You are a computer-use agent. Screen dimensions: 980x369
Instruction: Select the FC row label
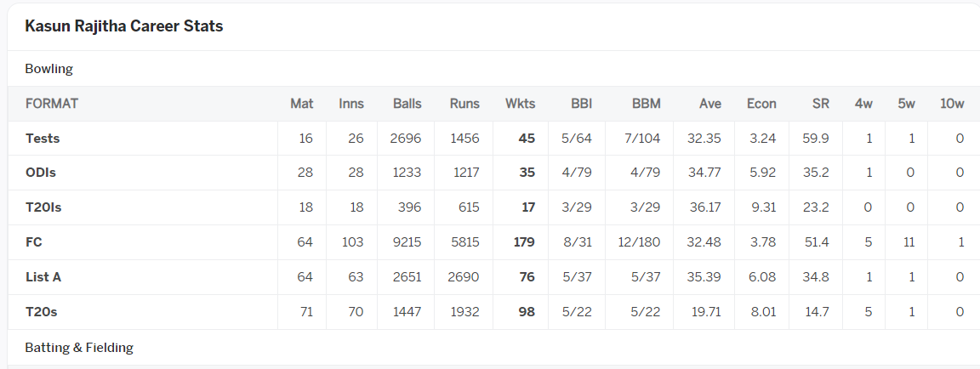click(34, 242)
